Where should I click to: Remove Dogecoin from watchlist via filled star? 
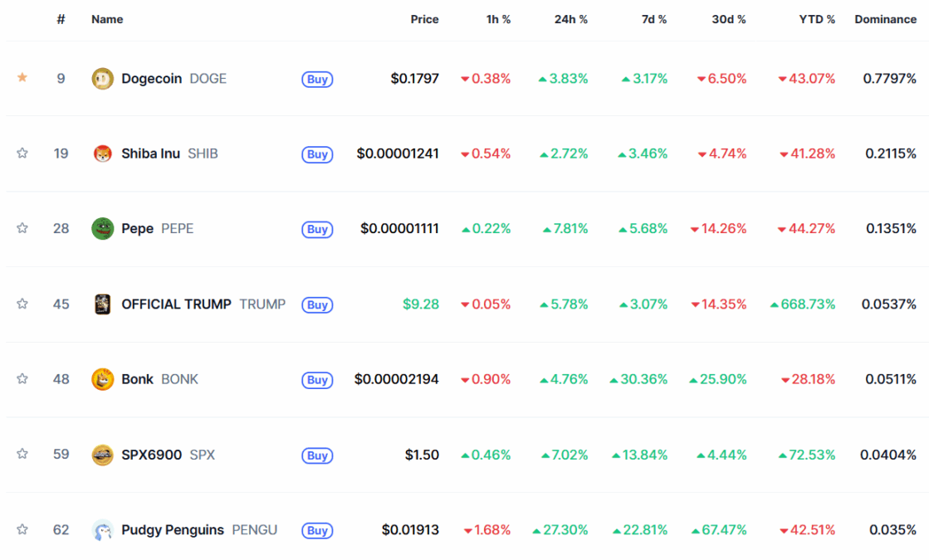pos(22,77)
